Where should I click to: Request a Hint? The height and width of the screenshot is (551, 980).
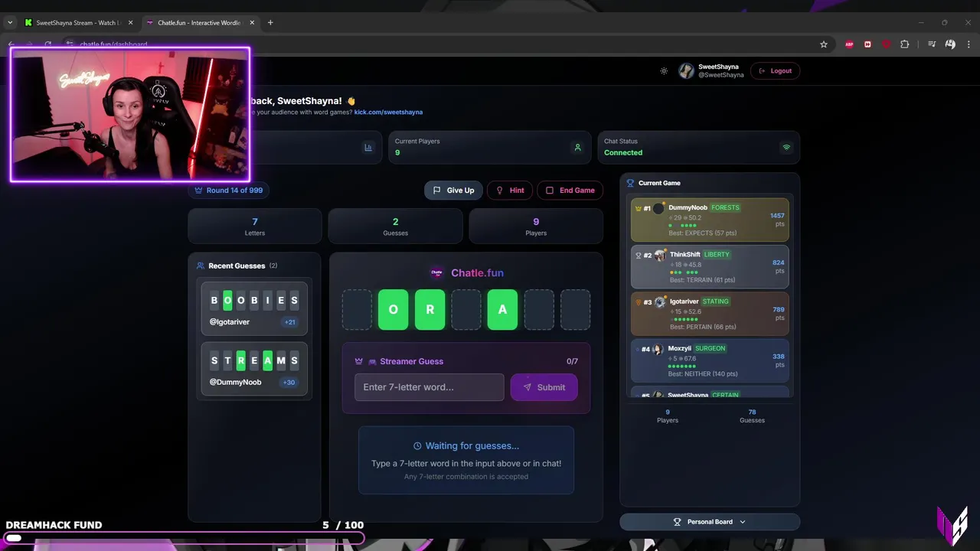[x=510, y=191]
